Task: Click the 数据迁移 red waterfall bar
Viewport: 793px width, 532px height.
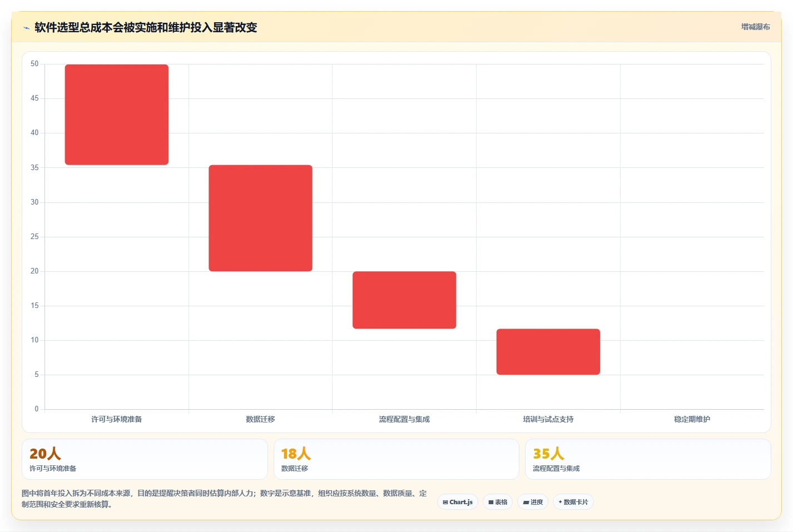Action: [260, 218]
